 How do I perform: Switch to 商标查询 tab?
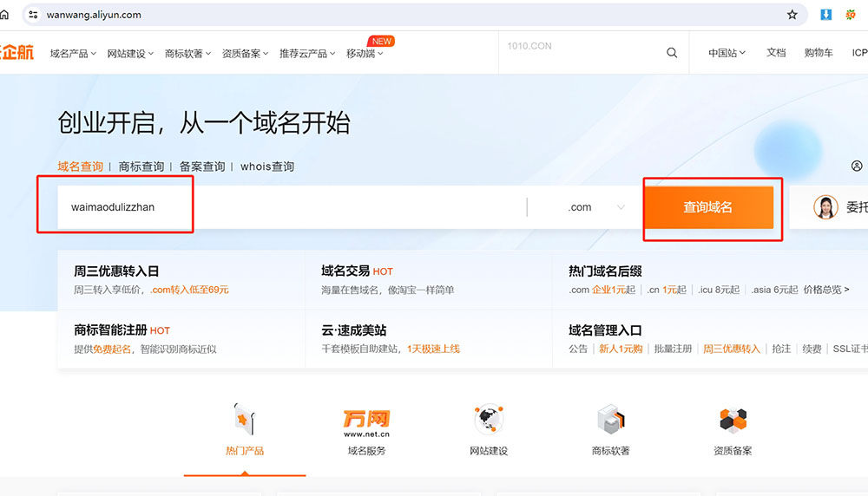pos(141,166)
